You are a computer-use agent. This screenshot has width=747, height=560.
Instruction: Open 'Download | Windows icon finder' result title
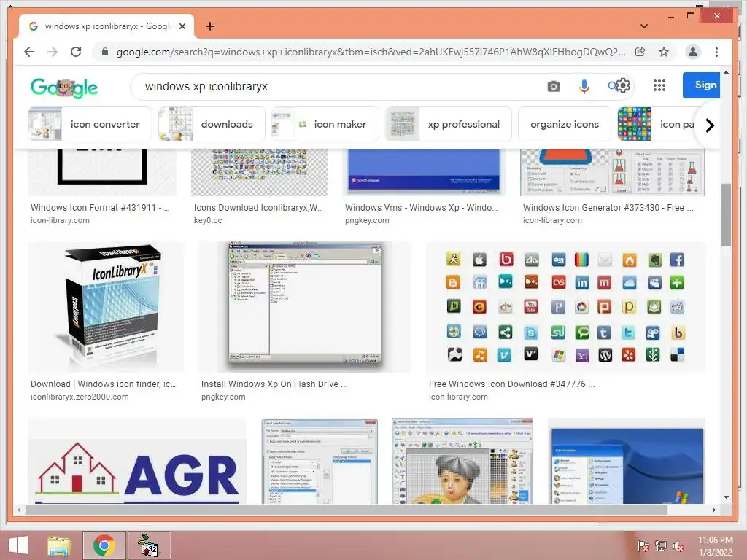tap(104, 384)
